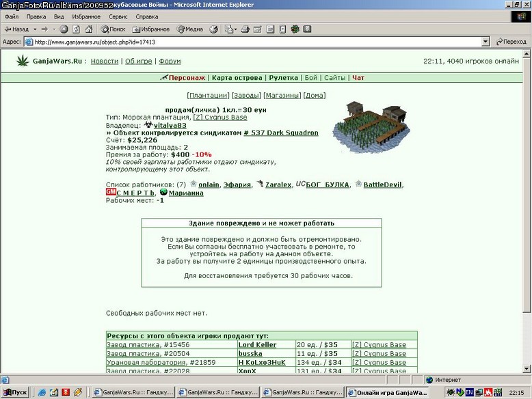Open the Бой navigation link

(x=310, y=78)
